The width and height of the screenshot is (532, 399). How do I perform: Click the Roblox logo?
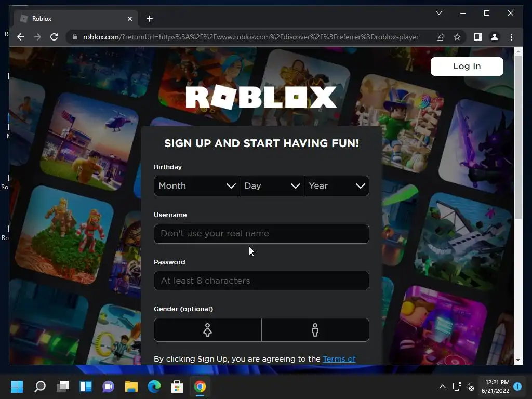[x=261, y=97]
